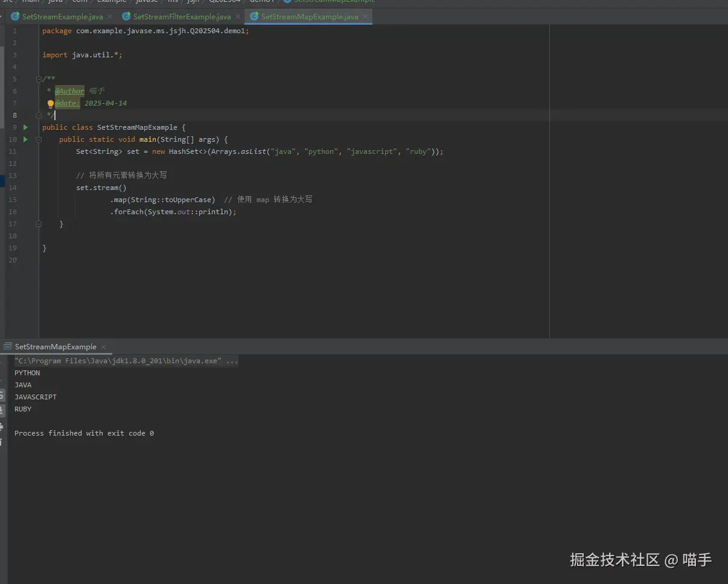Click the inline comment about map on line 15

coord(268,200)
